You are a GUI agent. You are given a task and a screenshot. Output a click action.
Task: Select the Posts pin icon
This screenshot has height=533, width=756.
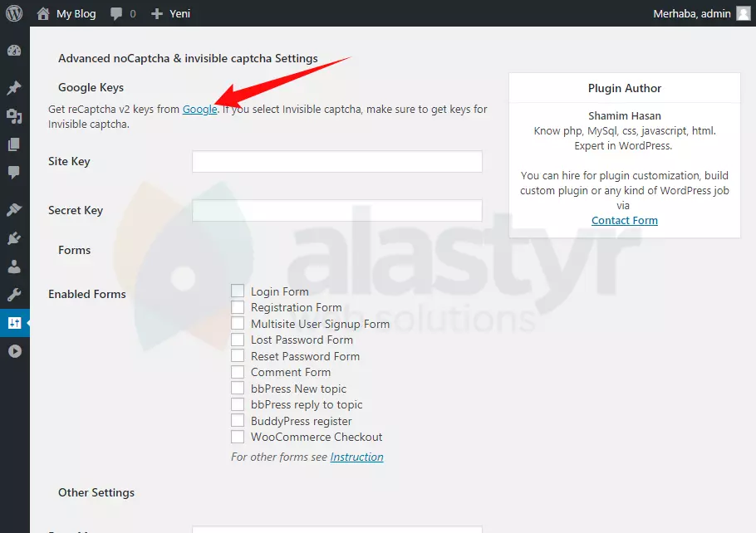14,87
